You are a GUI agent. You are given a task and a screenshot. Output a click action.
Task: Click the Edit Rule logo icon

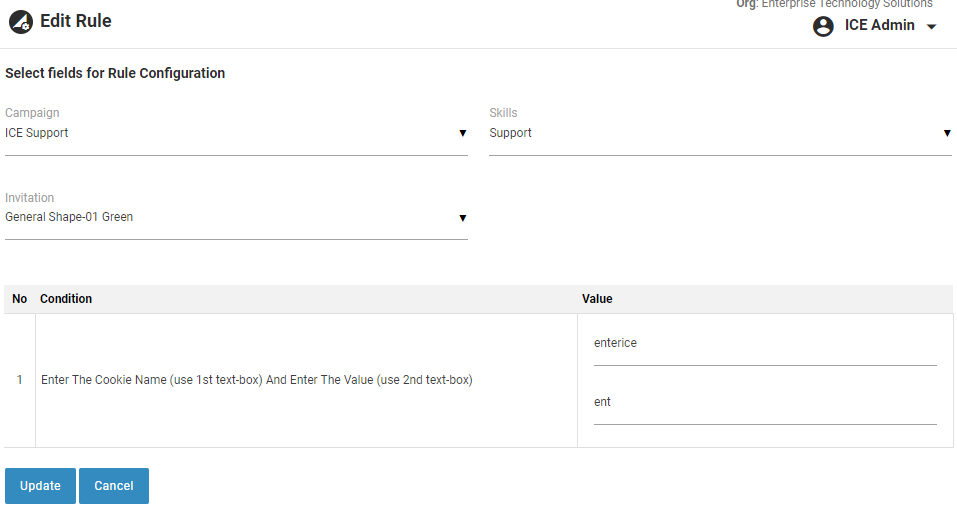click(x=21, y=22)
